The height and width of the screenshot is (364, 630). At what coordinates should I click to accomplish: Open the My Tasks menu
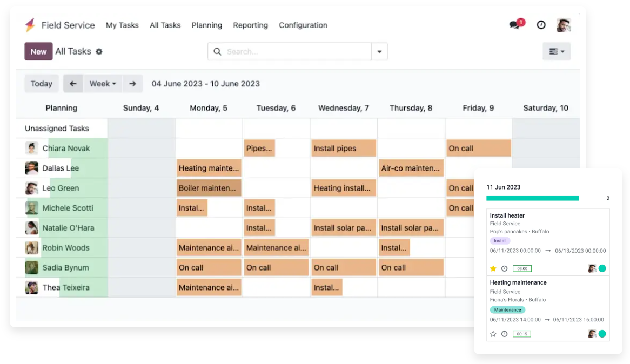tap(122, 25)
